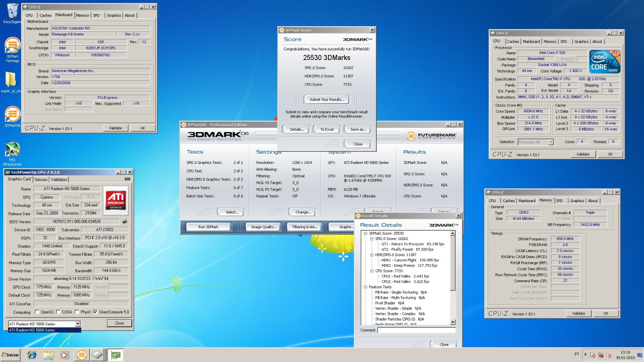Image resolution: width=644 pixels, height=362 pixels.
Task: Open the GPU selection dropdown in GPU-Z
Action: 78,324
